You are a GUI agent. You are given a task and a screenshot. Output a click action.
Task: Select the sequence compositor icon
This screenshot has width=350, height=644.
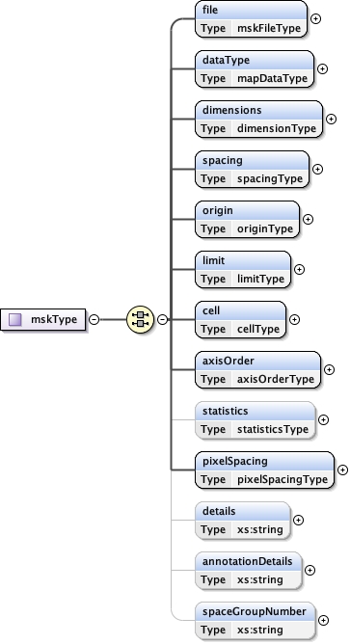coord(140,319)
